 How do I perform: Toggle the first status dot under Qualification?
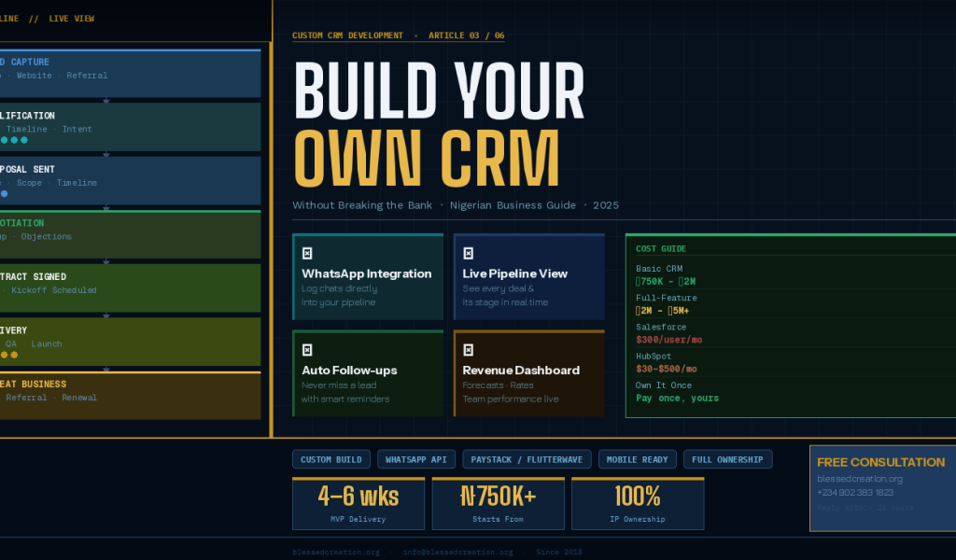point(5,138)
